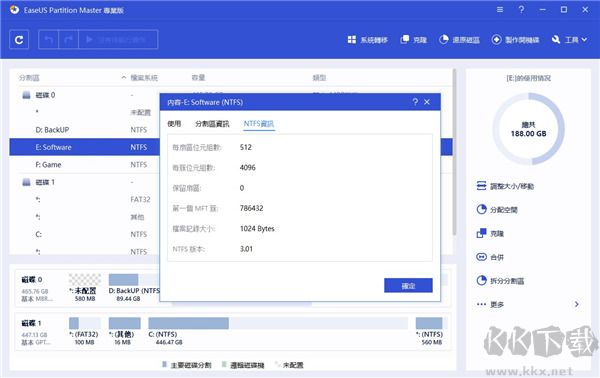The height and width of the screenshot is (378, 600).
Task: Open 克隆 clone tool in top toolbar
Action: [414, 40]
